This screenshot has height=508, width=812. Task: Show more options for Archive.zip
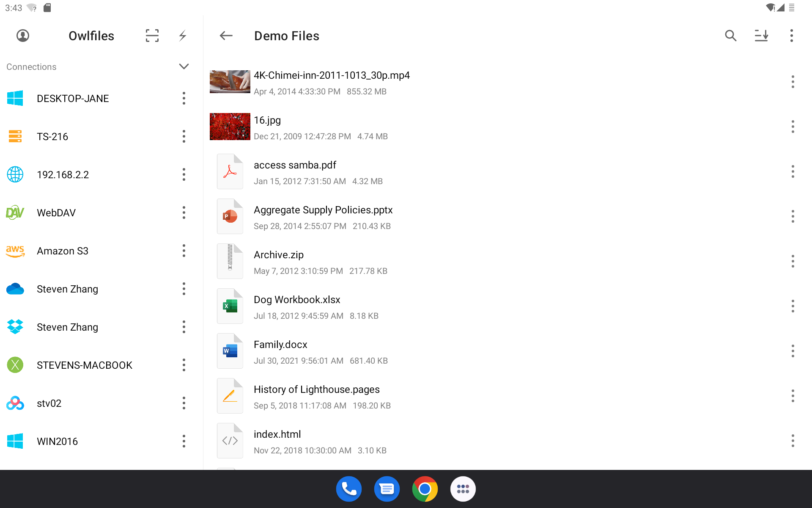tap(793, 261)
